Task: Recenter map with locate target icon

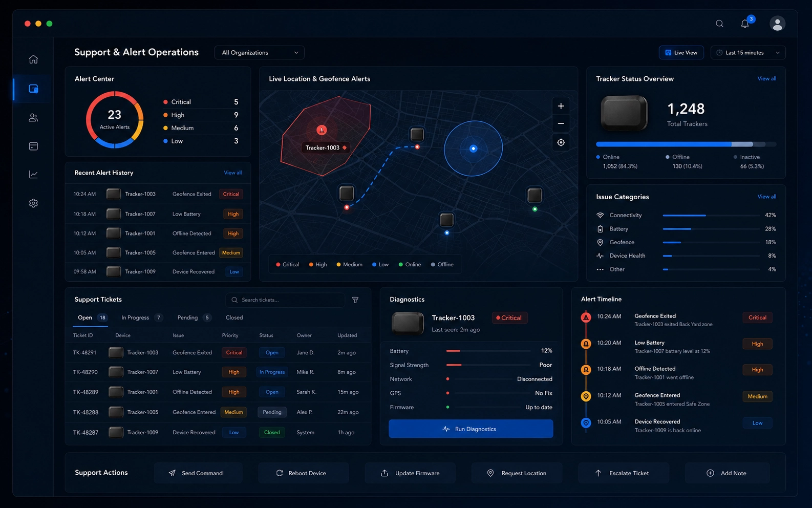Action: 561,142
